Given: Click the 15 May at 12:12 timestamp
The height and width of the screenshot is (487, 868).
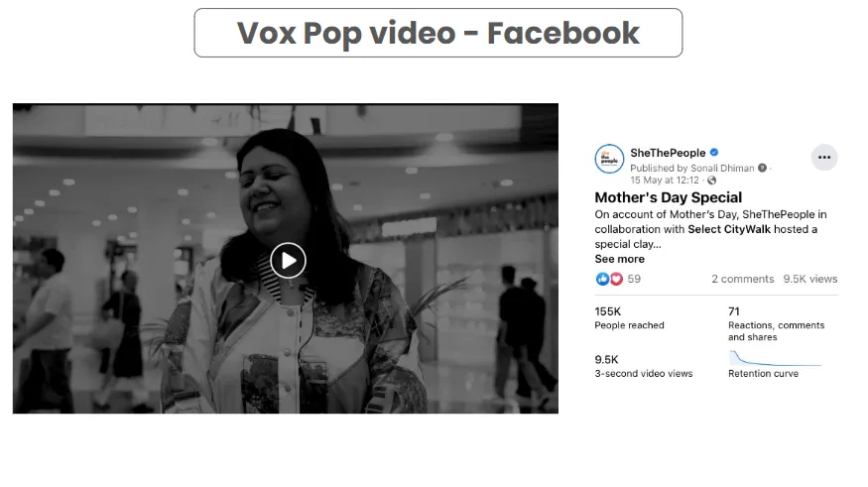Looking at the screenshot, I should [x=665, y=180].
